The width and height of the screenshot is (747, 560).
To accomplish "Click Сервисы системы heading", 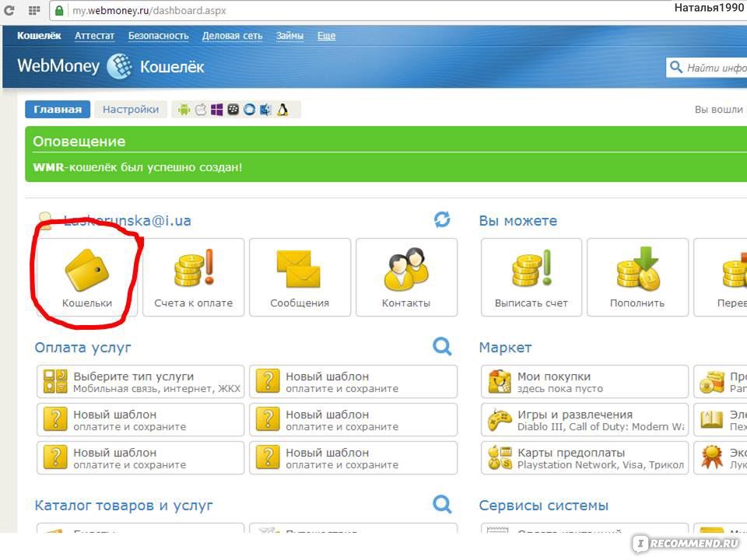I will [x=544, y=506].
